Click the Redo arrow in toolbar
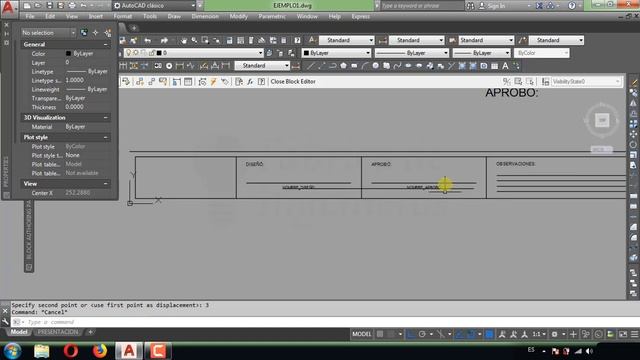This screenshot has width=640, height=360. (164, 40)
